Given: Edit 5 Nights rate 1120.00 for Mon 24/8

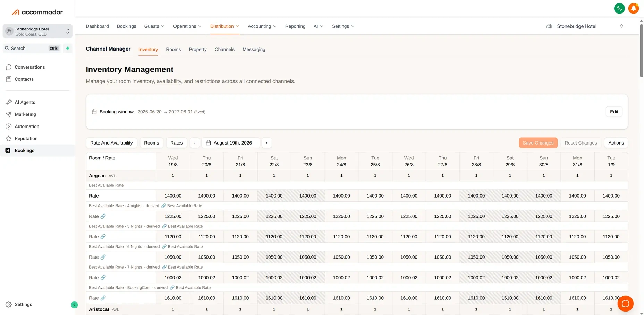Looking at the screenshot, I should [341, 237].
